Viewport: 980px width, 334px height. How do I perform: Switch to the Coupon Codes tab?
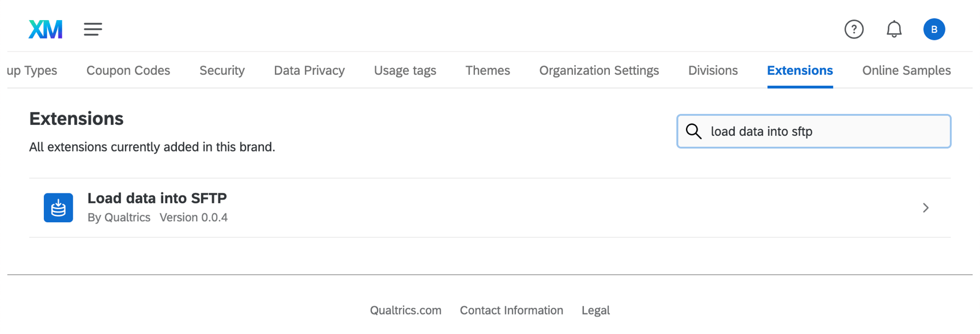pyautogui.click(x=128, y=70)
